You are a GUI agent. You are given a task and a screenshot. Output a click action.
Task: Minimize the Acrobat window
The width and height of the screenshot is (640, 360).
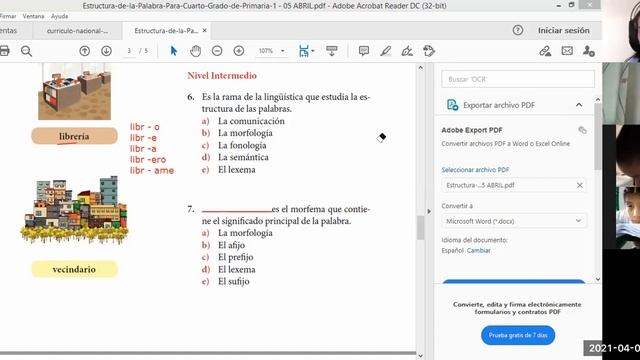click(x=558, y=6)
